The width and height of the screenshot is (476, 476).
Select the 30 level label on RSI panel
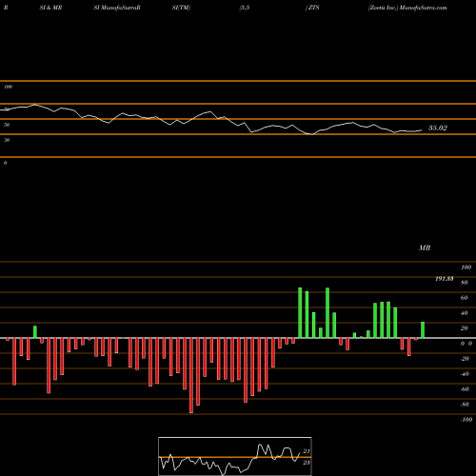pos(7,140)
